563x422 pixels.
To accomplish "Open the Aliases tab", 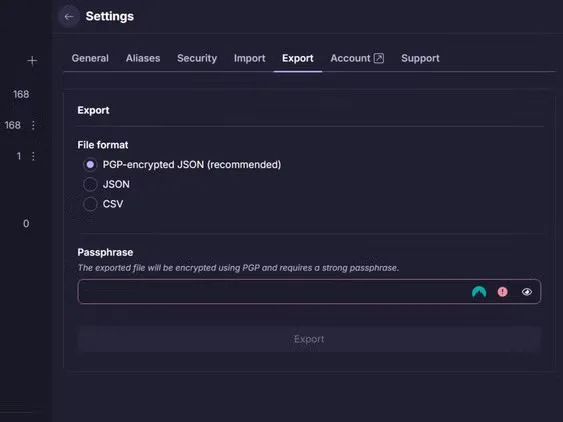I will click(143, 58).
